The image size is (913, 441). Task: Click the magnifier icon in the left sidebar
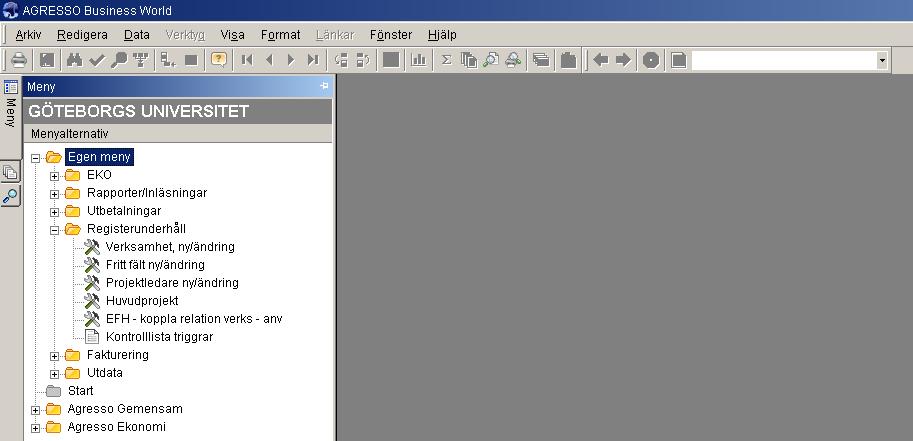(x=10, y=196)
